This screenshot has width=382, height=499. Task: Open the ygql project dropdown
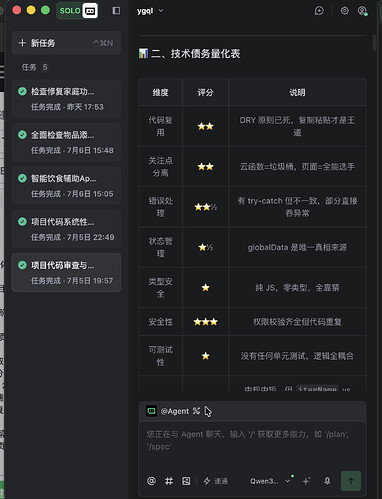click(x=150, y=11)
